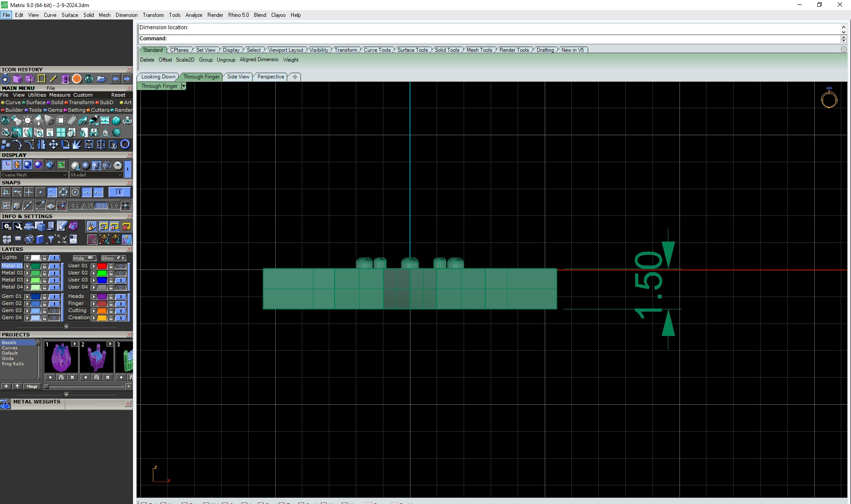851x504 pixels.
Task: Open the Shaded display mode dropdown
Action: coord(95,175)
